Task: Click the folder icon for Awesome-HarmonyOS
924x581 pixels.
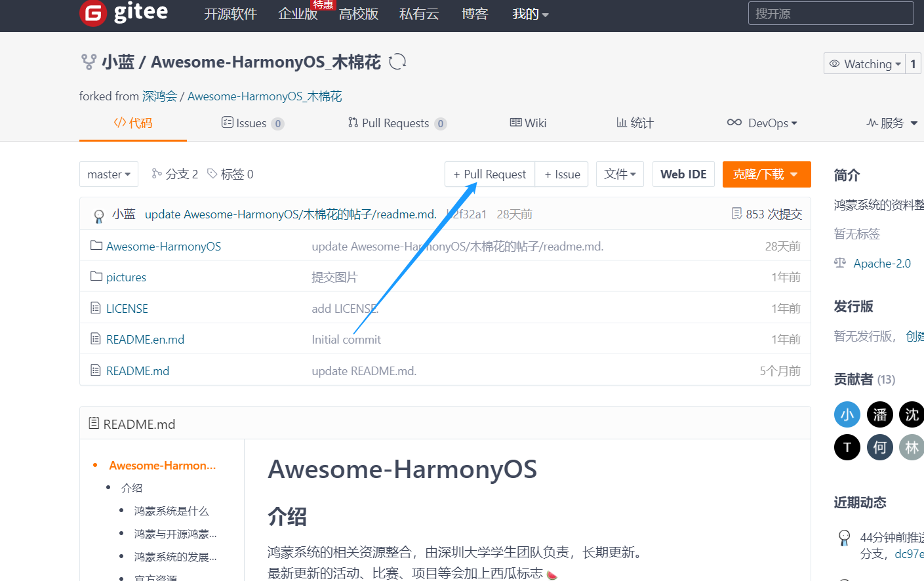Action: click(96, 245)
